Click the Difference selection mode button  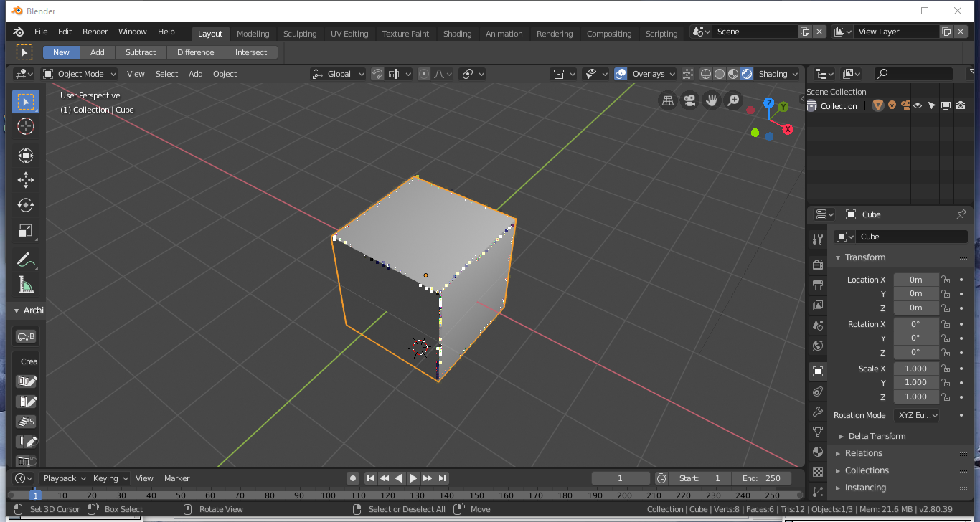point(196,52)
